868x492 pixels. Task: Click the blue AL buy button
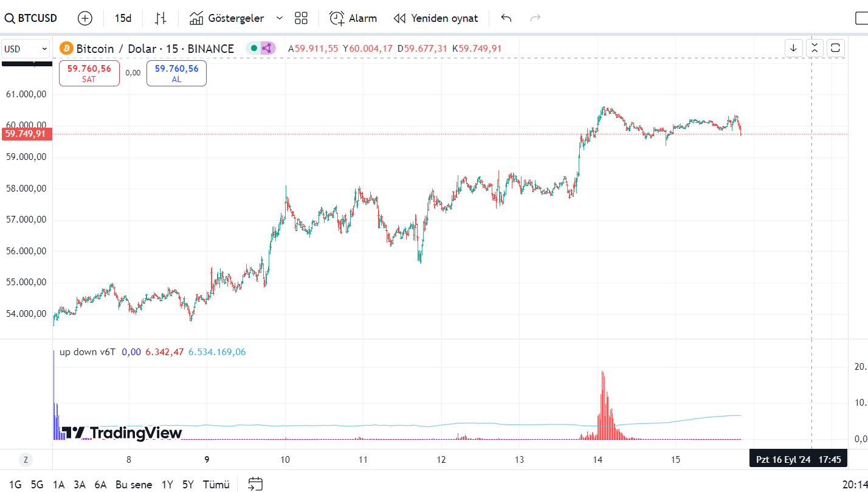[176, 73]
